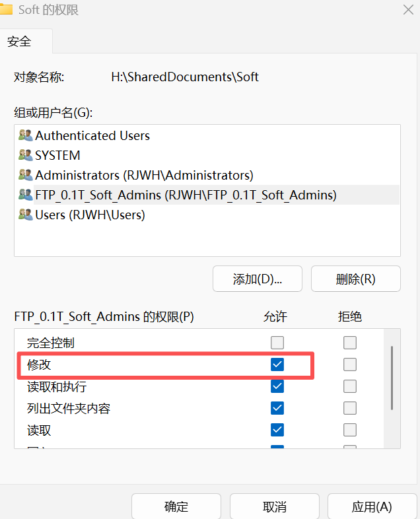Screen dimensions: 420x519
Task: Click the SYSTEM group icon
Action: tap(26, 155)
